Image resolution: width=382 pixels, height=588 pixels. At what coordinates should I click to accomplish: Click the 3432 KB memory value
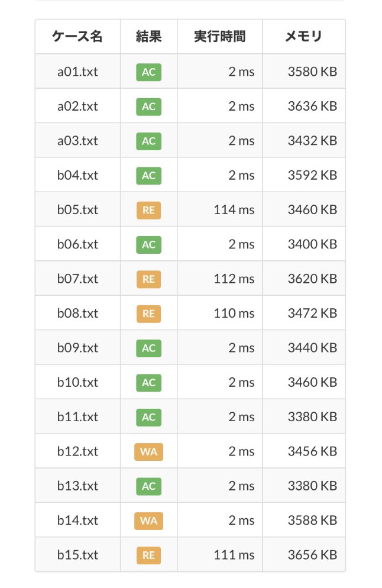coord(312,141)
